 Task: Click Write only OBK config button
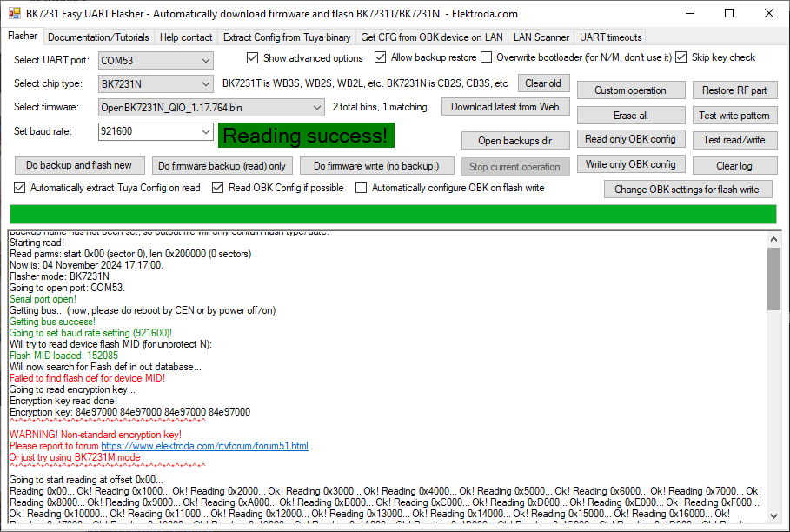point(630,163)
